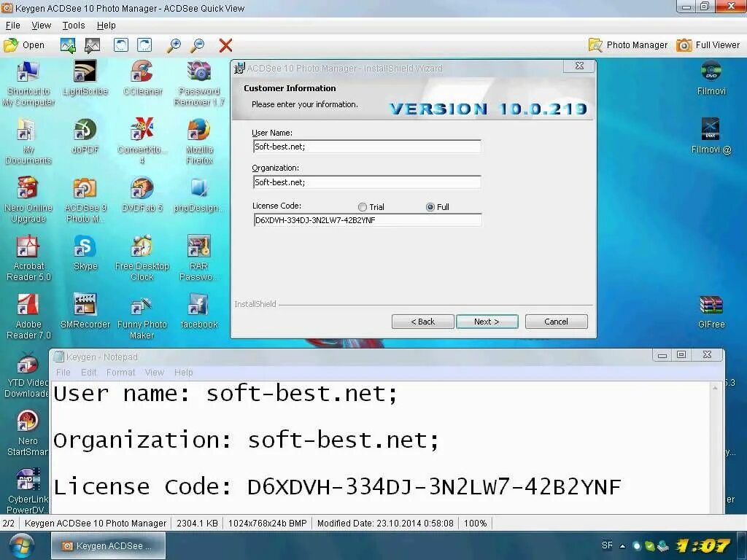Image resolution: width=747 pixels, height=560 pixels.
Task: Select the ConvertXto 4 desktop icon
Action: pos(142,142)
